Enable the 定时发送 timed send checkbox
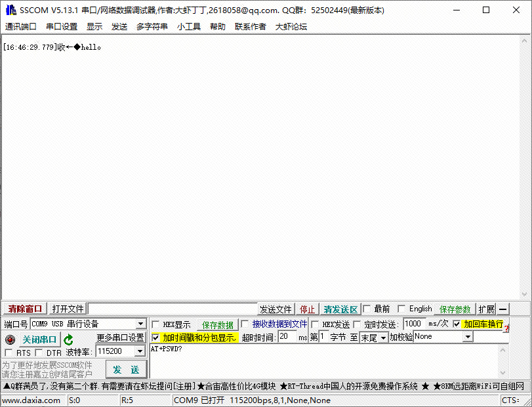The height and width of the screenshot is (407, 532). [358, 324]
